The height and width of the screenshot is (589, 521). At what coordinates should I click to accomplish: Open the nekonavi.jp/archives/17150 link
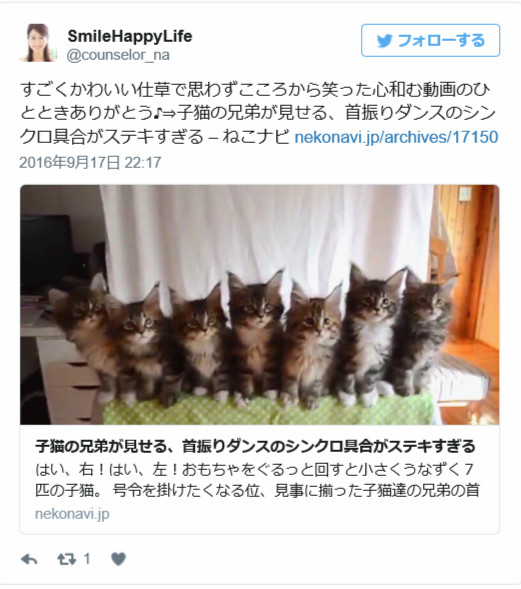(396, 137)
